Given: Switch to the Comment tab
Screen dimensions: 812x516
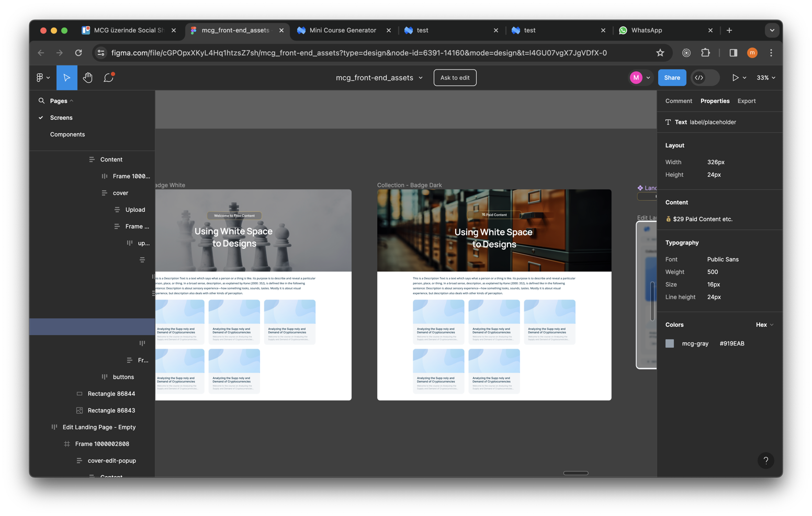Looking at the screenshot, I should 679,101.
